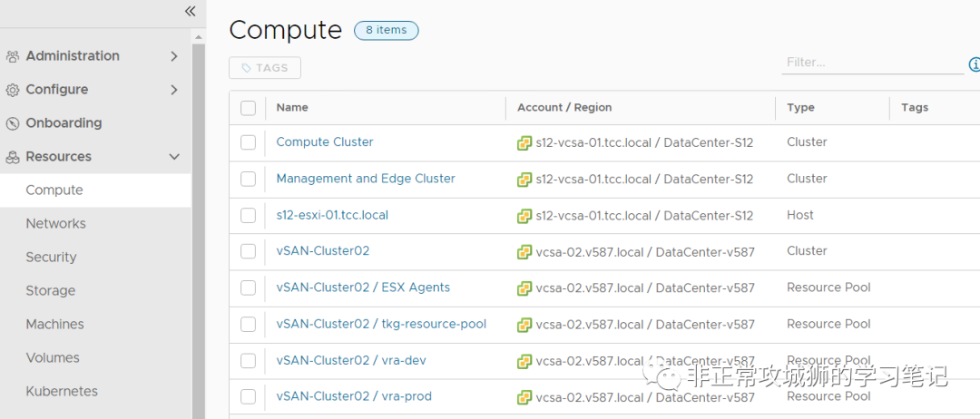Focus the Filter search field

coord(871,63)
